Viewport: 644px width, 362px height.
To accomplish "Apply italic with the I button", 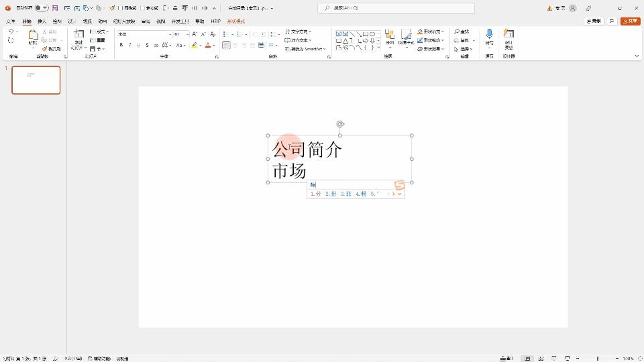I will pyautogui.click(x=130, y=46).
